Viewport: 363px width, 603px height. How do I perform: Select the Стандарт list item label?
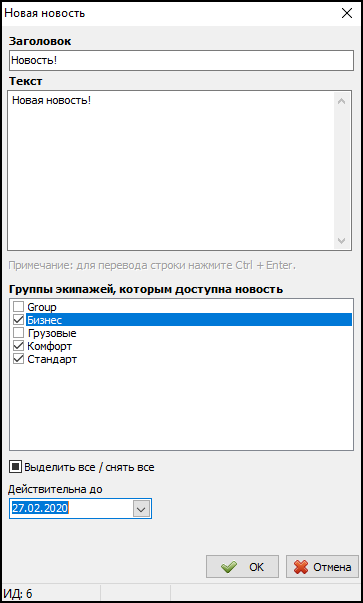(52, 360)
